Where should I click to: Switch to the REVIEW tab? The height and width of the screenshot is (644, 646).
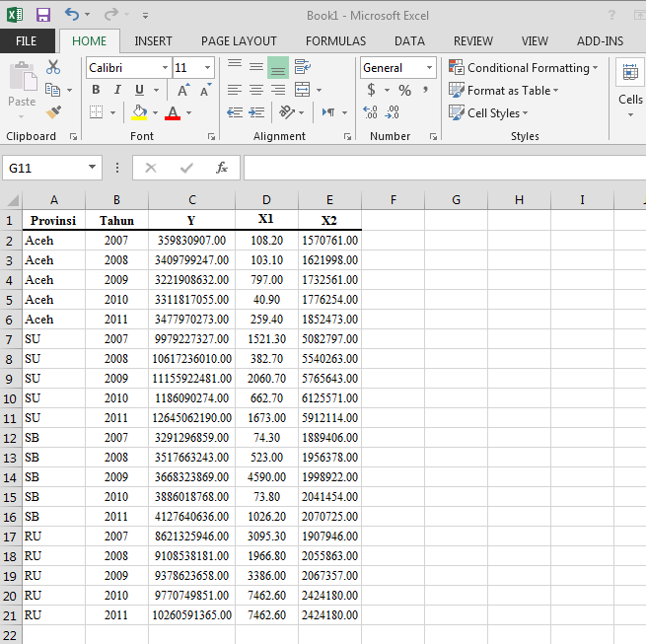coord(473,41)
